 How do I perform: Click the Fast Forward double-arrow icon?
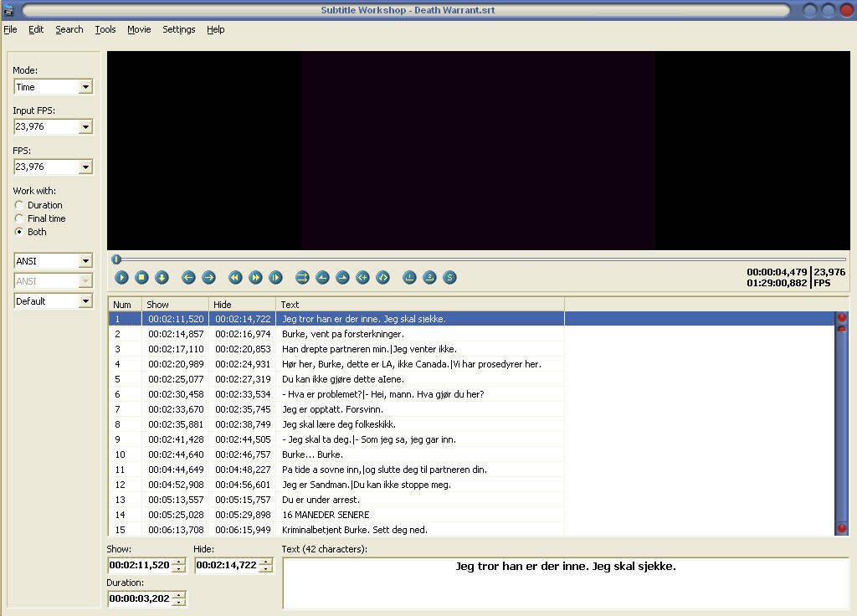(x=255, y=277)
